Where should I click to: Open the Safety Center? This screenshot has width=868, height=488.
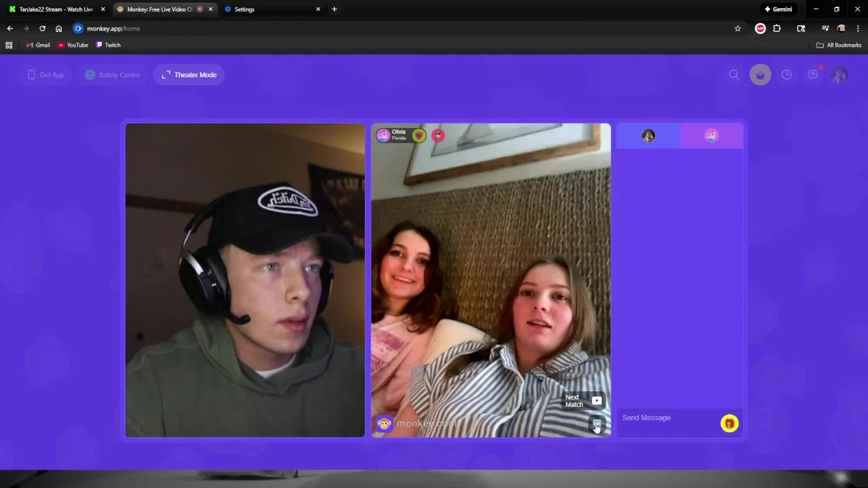(113, 75)
